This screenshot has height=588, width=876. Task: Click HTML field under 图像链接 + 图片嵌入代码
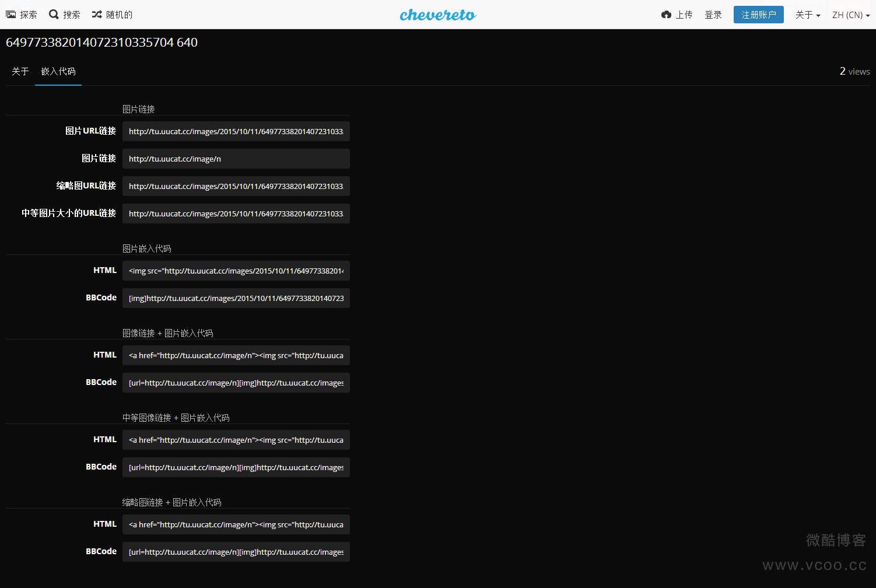(236, 355)
